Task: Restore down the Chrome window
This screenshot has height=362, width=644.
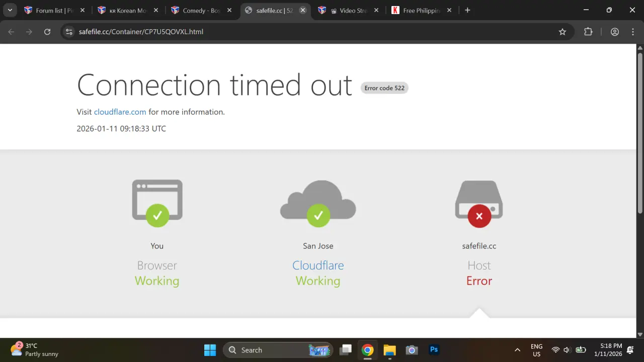Action: [609, 10]
